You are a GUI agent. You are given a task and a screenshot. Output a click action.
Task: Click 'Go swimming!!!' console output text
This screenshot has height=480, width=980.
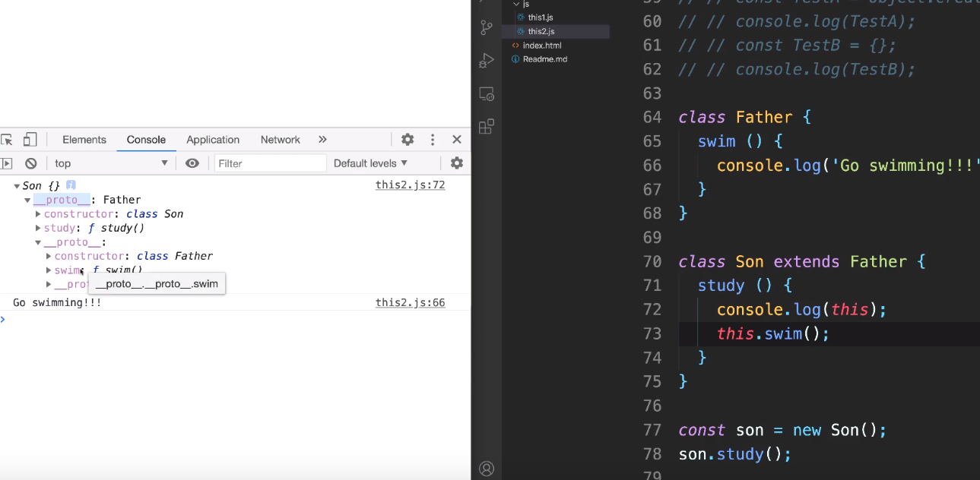pyautogui.click(x=57, y=303)
